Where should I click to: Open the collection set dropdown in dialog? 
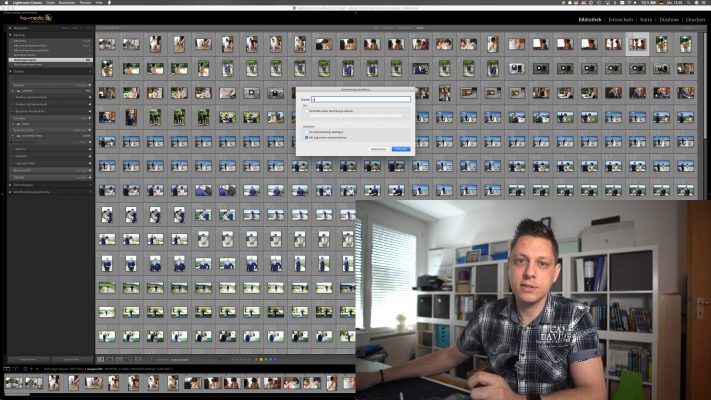(355, 116)
